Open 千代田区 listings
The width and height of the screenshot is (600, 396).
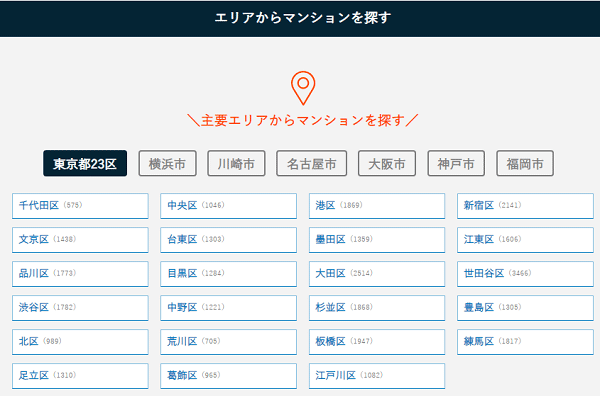(x=80, y=206)
